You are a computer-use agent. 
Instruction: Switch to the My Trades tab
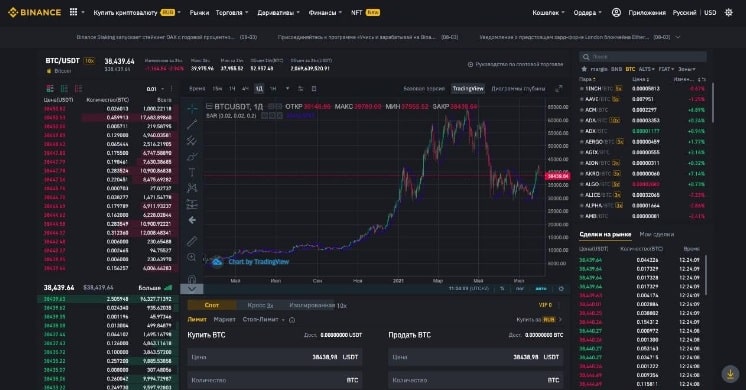point(657,234)
